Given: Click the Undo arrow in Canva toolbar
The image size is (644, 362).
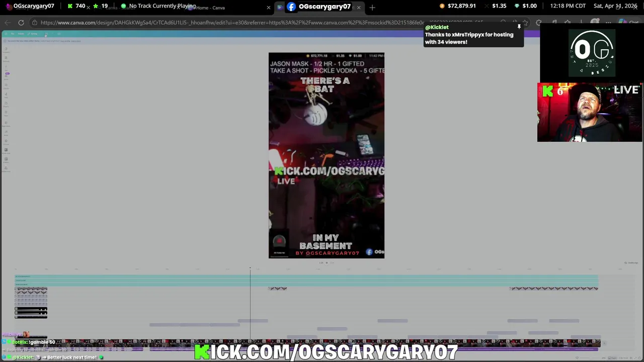Looking at the screenshot, I should point(45,34).
